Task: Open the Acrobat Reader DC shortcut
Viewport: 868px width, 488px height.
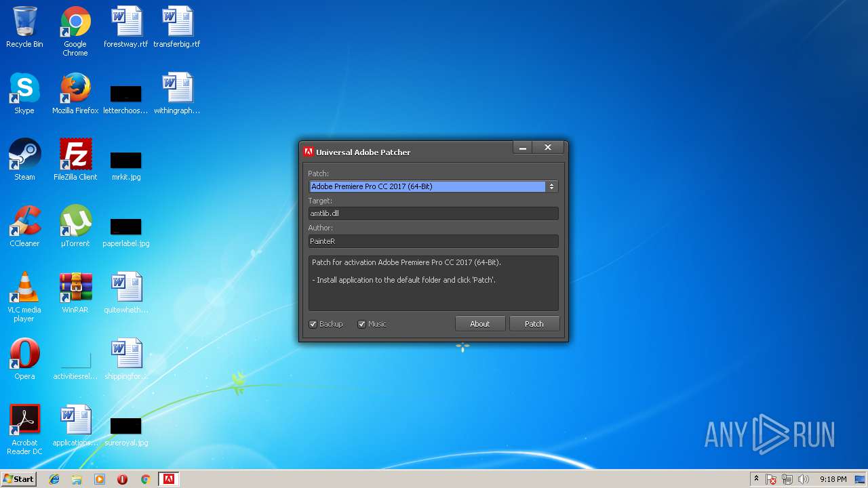Action: pyautogui.click(x=24, y=430)
